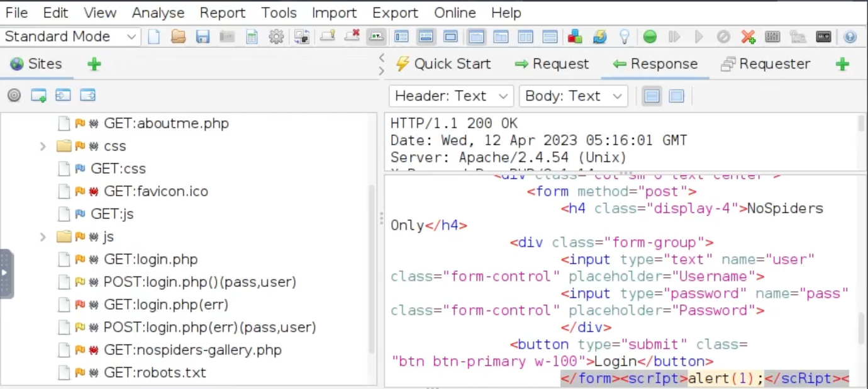The width and height of the screenshot is (868, 389).
Task: Click the Forced User Mode icon
Action: pyautogui.click(x=798, y=37)
